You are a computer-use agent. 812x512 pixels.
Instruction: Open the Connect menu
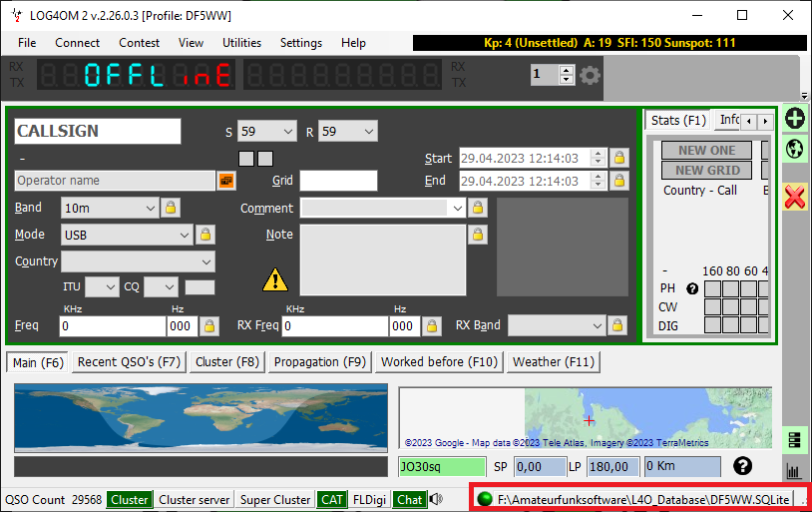point(77,43)
